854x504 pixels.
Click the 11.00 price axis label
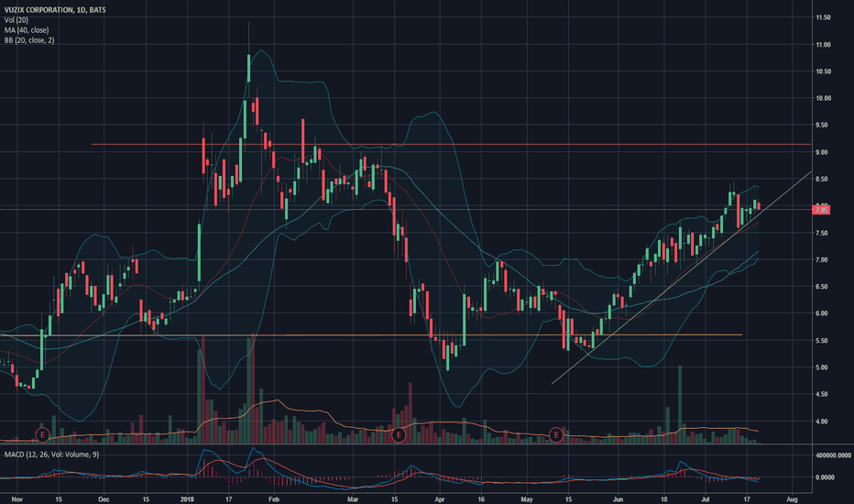(823, 45)
